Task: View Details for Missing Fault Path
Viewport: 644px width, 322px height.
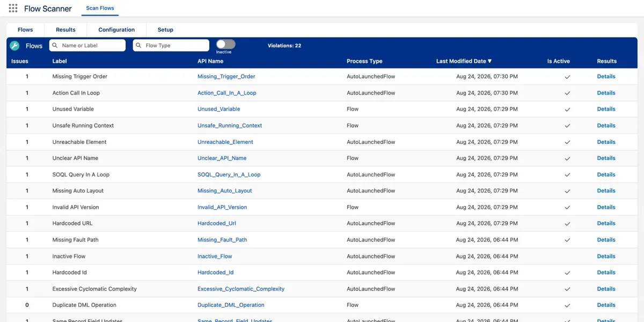Action: click(606, 240)
